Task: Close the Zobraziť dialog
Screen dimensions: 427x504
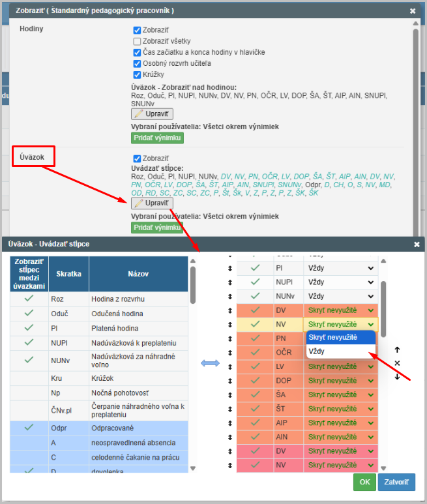Action: click(x=413, y=11)
